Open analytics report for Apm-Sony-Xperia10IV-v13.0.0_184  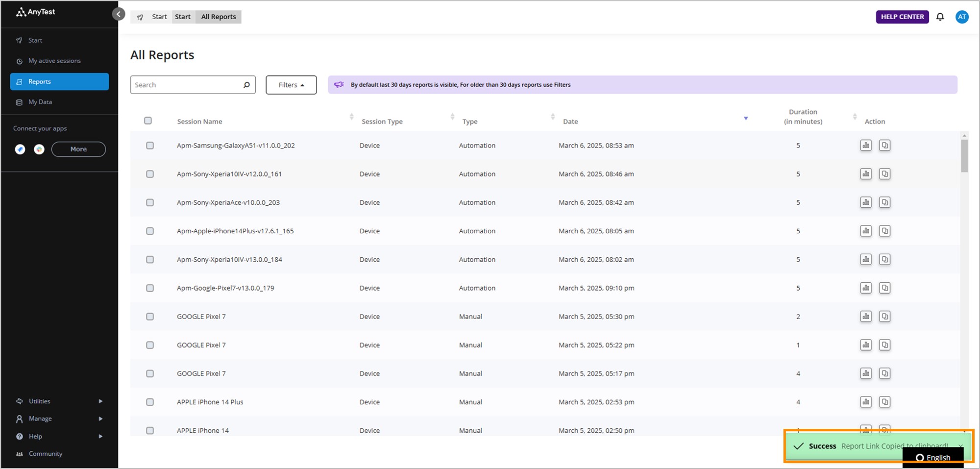coord(866,259)
